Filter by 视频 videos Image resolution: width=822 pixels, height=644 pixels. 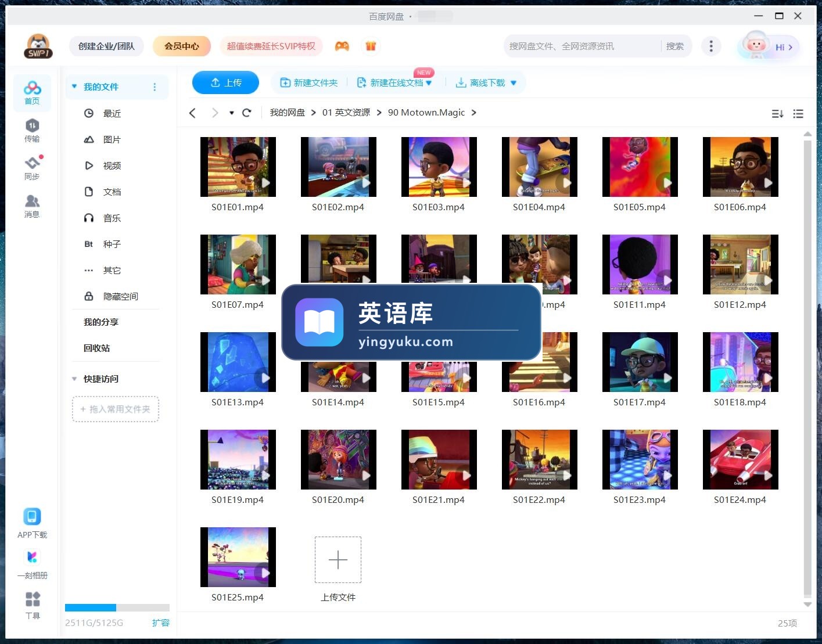[112, 166]
